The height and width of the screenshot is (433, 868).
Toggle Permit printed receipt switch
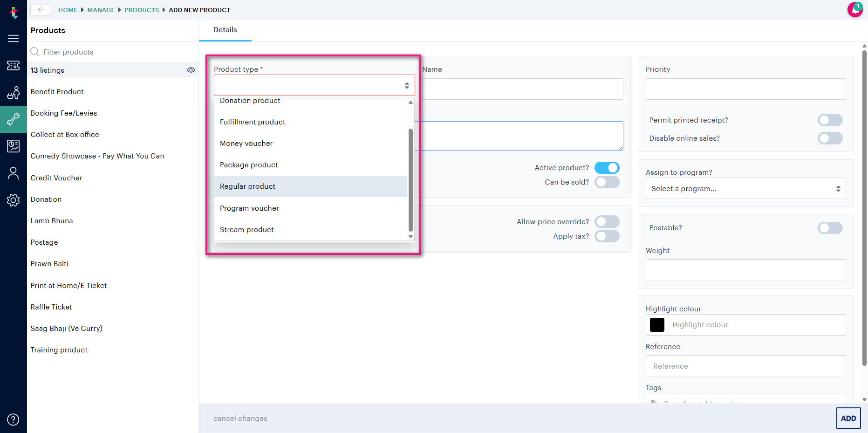click(x=830, y=120)
